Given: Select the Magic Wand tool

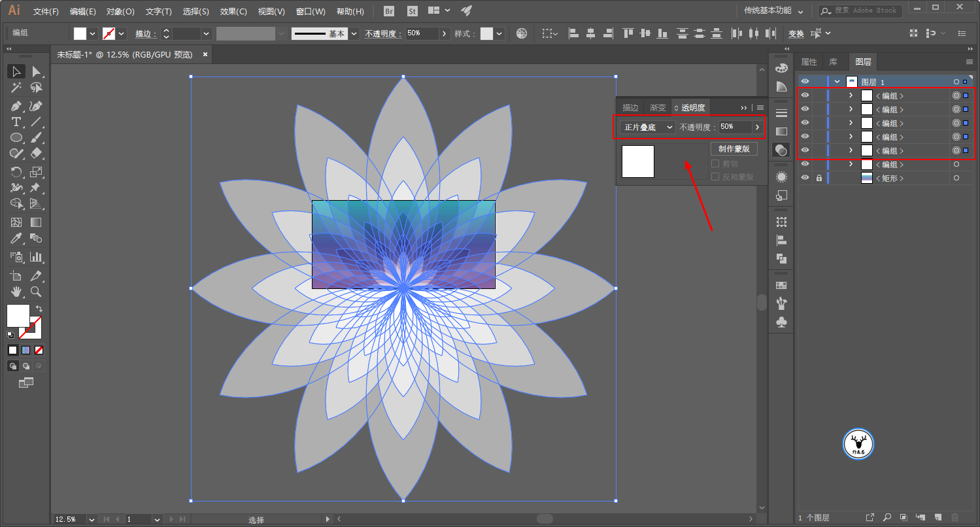Looking at the screenshot, I should click(16, 88).
